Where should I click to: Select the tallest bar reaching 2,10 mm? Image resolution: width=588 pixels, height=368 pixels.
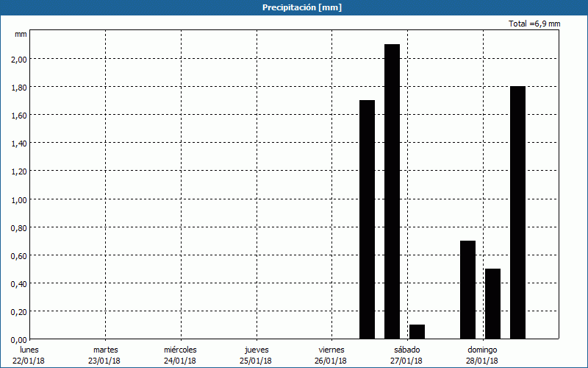click(x=392, y=191)
